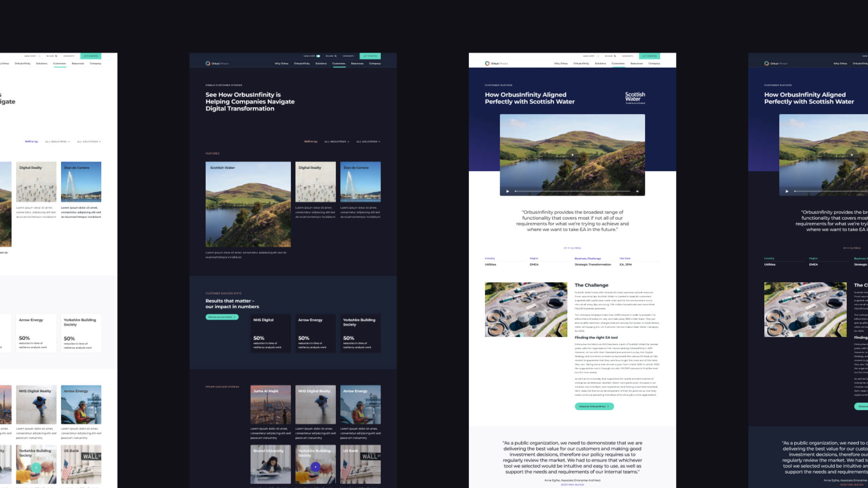Click 'Finding the right EA tool' subheading, light page
The image size is (868, 488).
[596, 338]
